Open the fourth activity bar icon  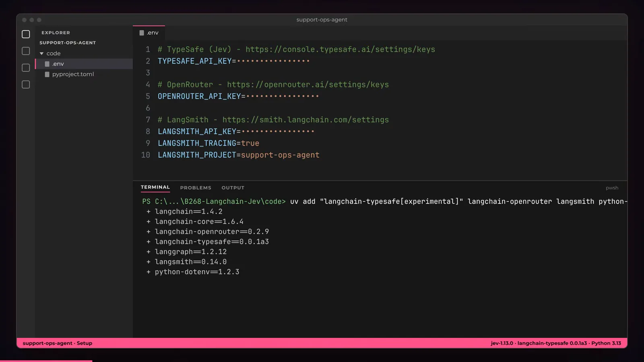tap(26, 84)
